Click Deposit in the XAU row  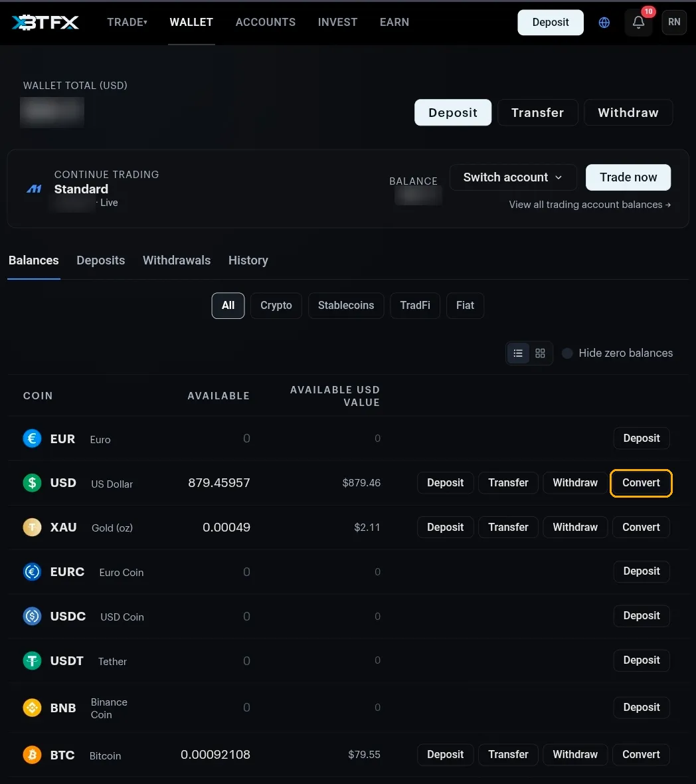pyautogui.click(x=445, y=528)
